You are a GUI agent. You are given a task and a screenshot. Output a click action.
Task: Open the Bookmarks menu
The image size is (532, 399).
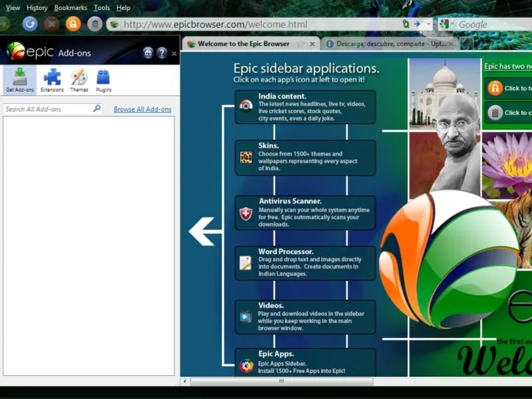click(x=70, y=7)
